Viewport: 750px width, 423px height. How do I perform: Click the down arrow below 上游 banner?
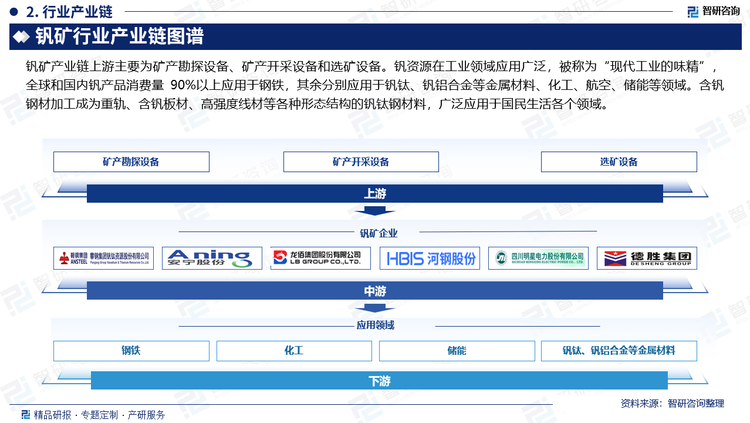coord(375,212)
